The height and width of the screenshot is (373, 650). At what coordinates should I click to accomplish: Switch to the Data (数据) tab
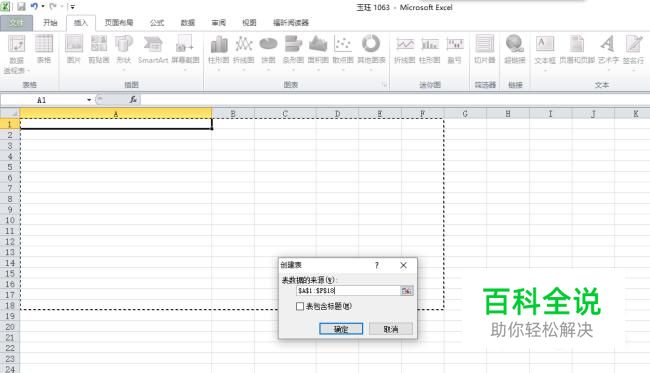(188, 22)
